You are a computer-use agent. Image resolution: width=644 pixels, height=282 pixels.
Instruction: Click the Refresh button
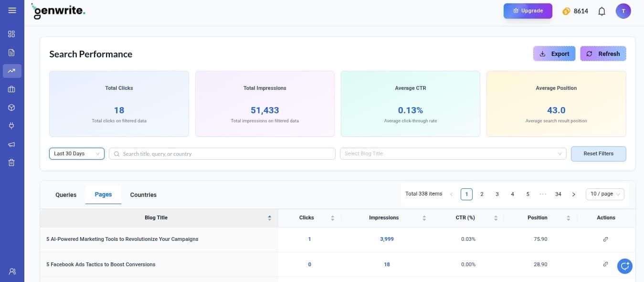pyautogui.click(x=603, y=54)
